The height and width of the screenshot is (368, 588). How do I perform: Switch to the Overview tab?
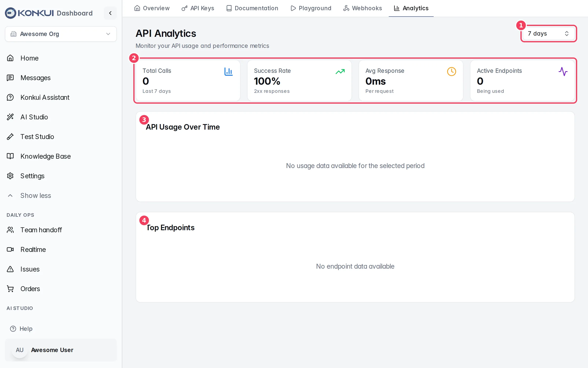click(x=152, y=8)
